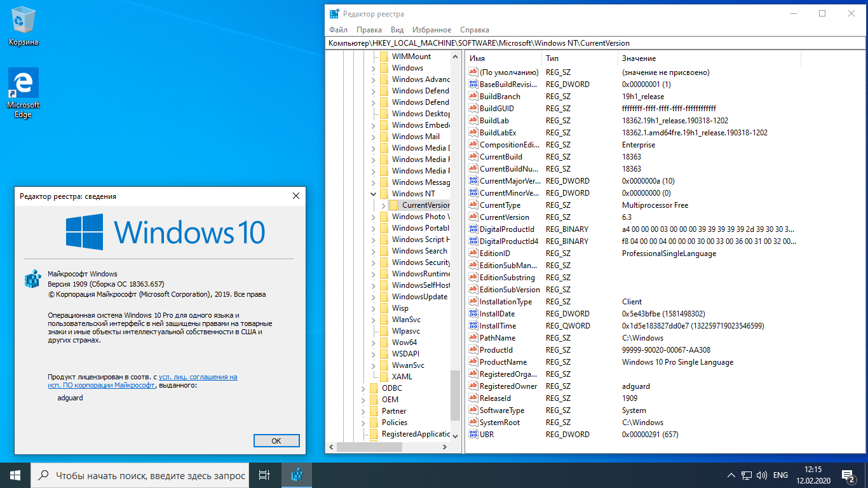868x488 pixels.
Task: Select the WindowsUpdate key
Action: (x=419, y=297)
